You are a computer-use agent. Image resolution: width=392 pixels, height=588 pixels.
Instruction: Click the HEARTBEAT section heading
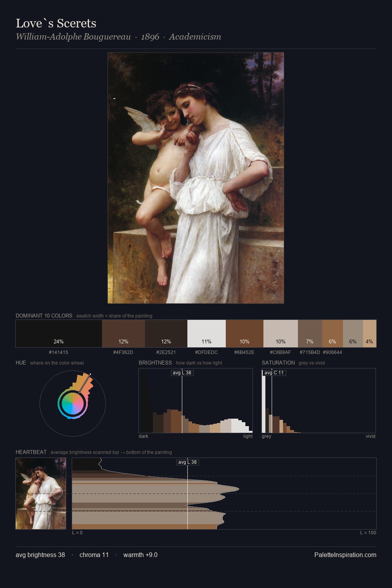31,452
